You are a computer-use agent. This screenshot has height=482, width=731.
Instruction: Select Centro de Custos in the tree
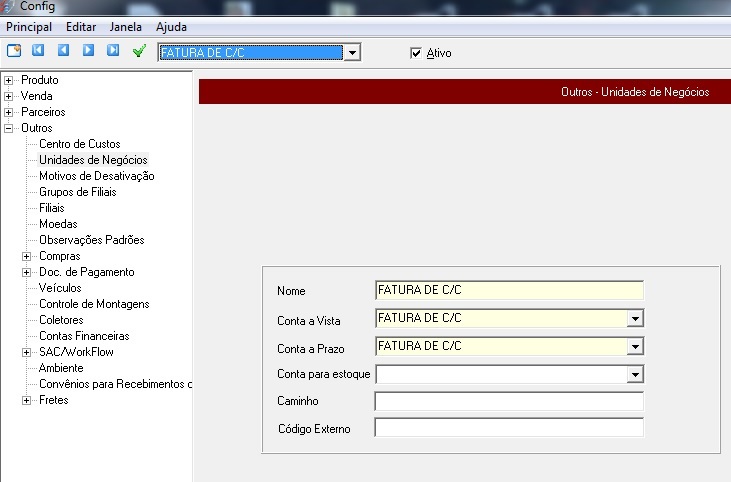click(79, 144)
